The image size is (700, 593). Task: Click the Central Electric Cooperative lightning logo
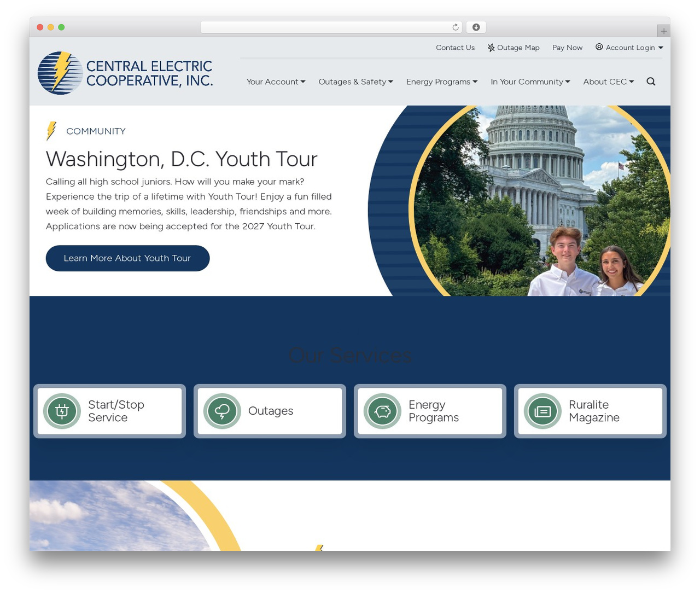click(60, 73)
